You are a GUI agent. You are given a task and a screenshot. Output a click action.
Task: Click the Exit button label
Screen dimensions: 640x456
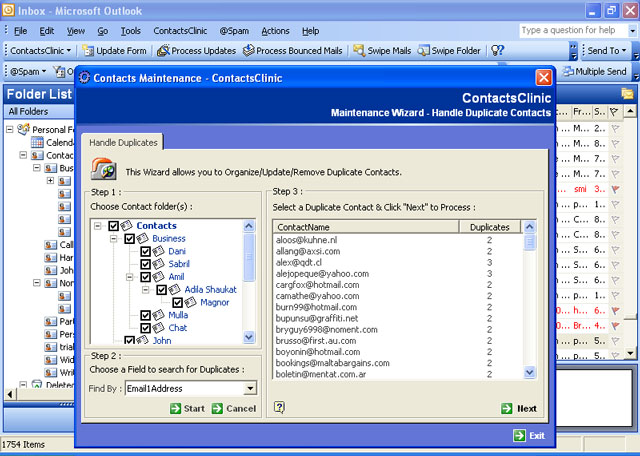pos(537,436)
